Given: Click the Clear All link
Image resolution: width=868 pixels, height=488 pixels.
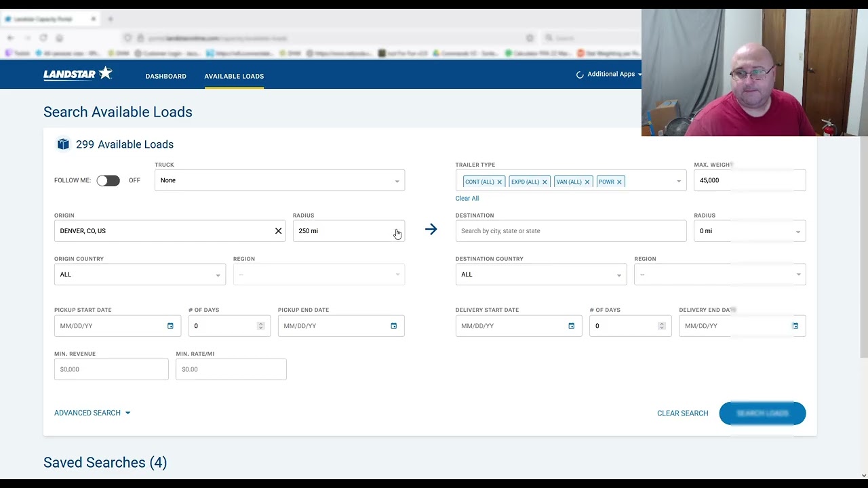Looking at the screenshot, I should click(x=467, y=199).
